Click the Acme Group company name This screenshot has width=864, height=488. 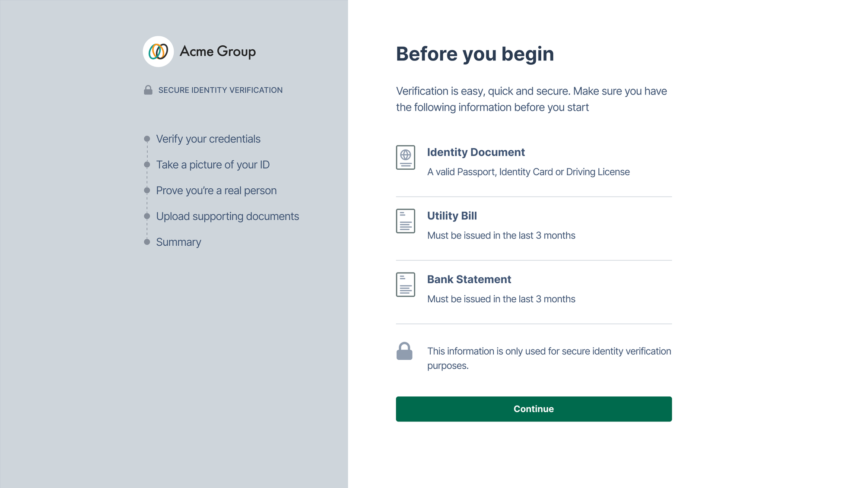(217, 51)
